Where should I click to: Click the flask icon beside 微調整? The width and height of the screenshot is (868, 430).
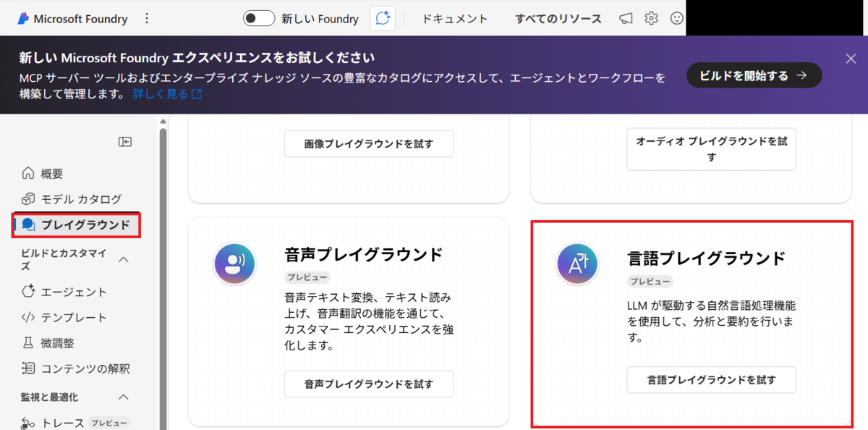(x=28, y=343)
